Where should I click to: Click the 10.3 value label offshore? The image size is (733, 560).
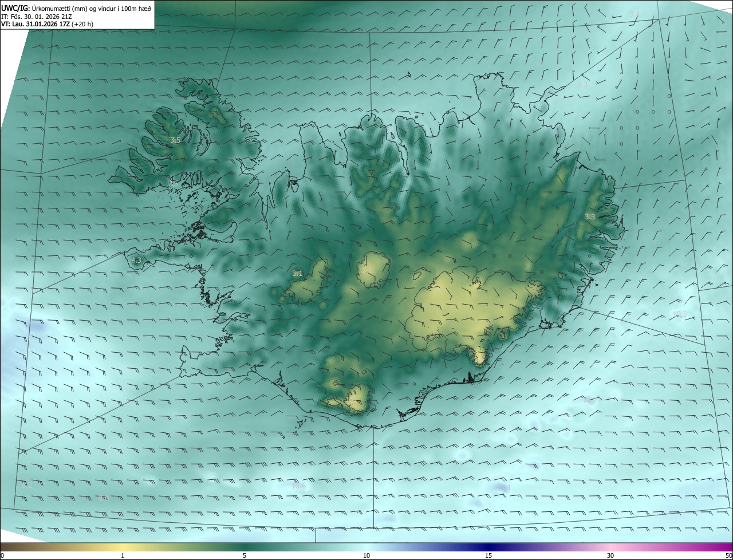coord(680,314)
